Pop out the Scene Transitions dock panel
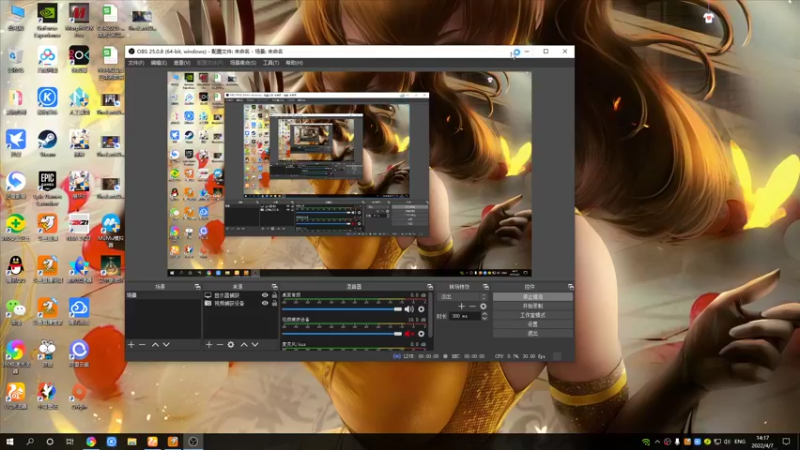This screenshot has height=450, width=800. tap(485, 287)
